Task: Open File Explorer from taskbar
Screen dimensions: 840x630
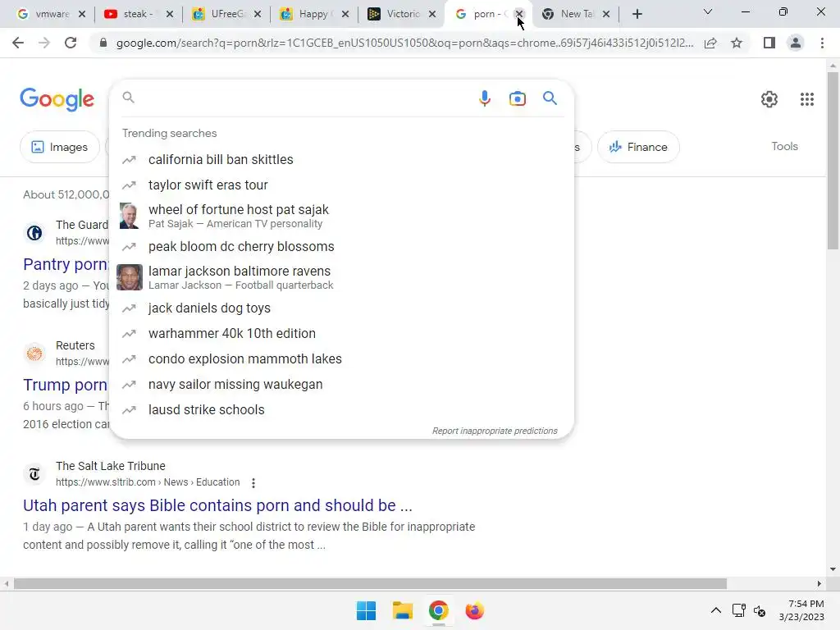Action: [x=402, y=610]
